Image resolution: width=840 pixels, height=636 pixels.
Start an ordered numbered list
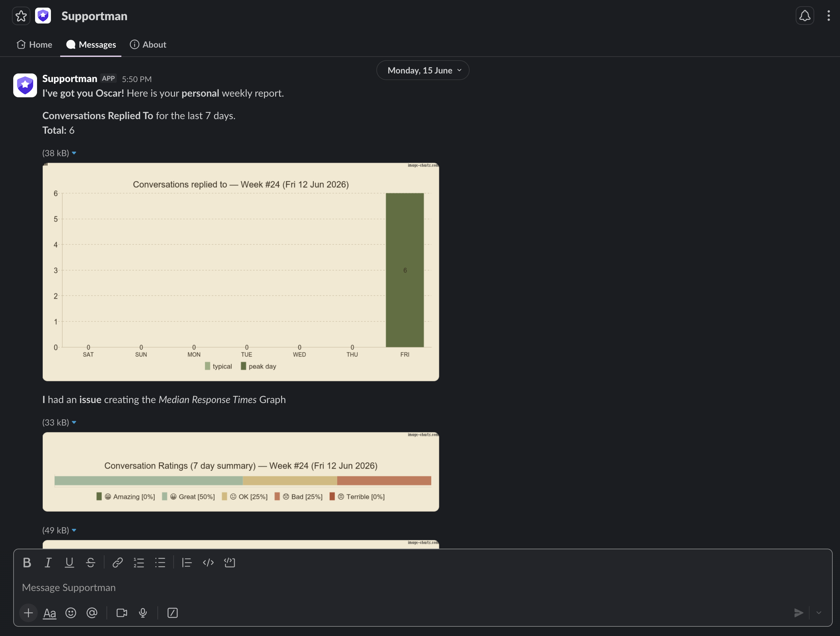[139, 563]
